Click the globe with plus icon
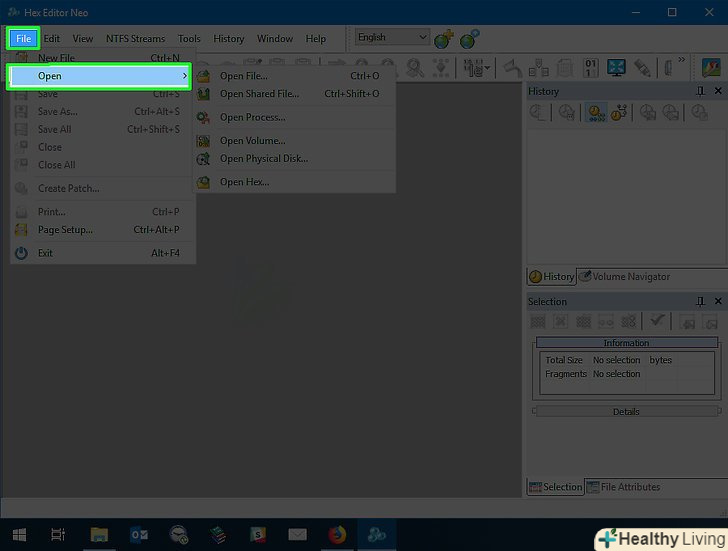 tap(443, 39)
